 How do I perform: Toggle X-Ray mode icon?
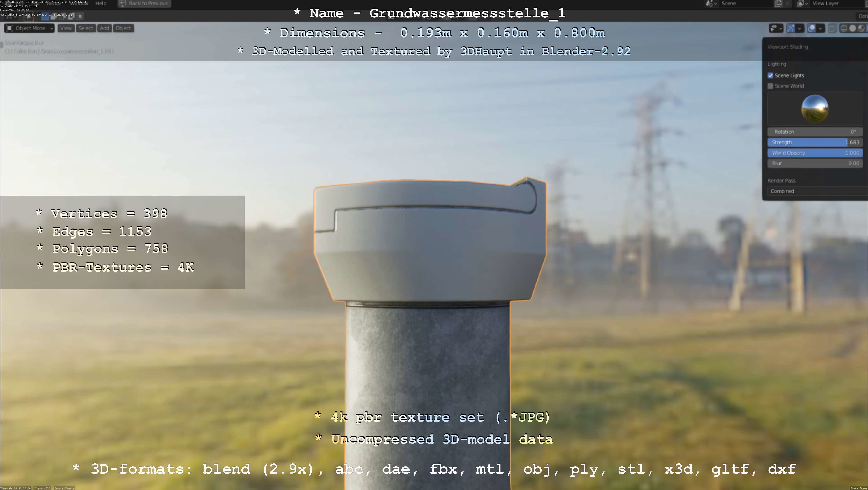[832, 28]
